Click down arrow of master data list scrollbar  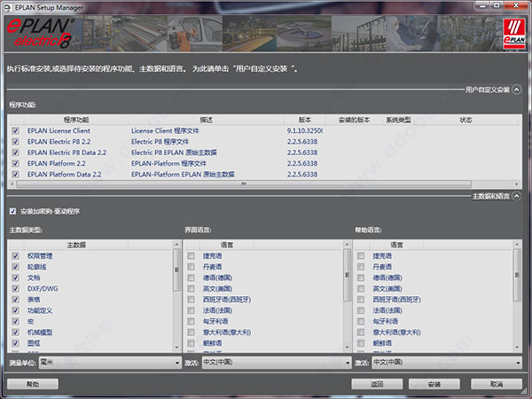click(176, 348)
